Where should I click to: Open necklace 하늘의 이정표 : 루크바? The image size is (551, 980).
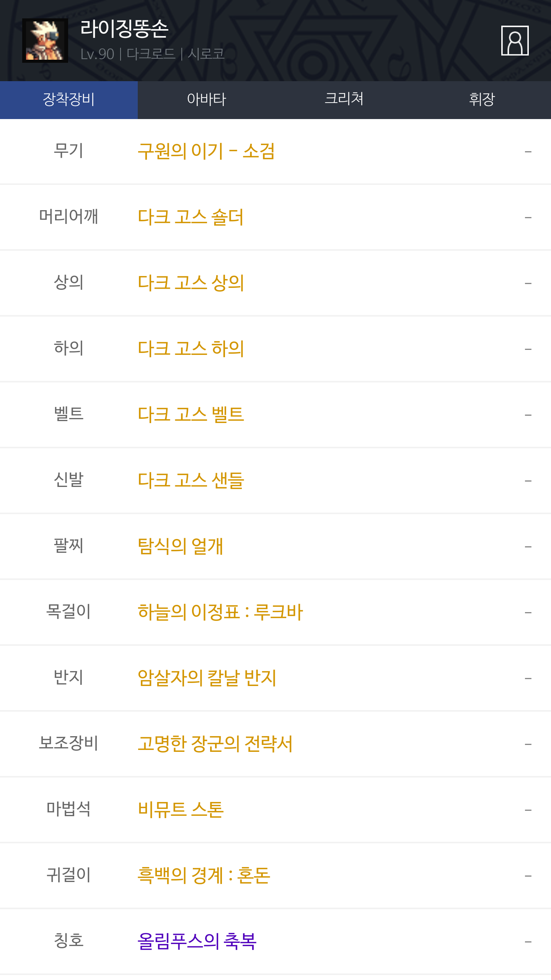pos(220,612)
